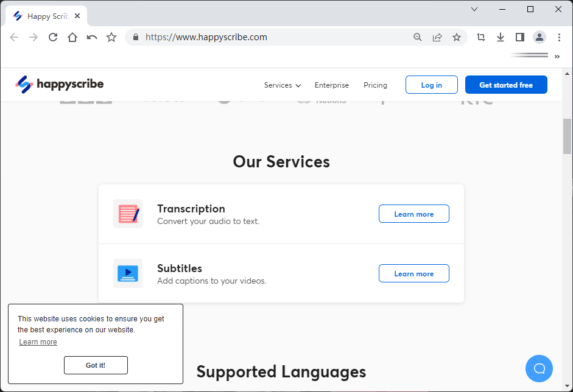Image resolution: width=573 pixels, height=392 pixels.
Task: Click the Subtitles video icon
Action: [x=128, y=273]
